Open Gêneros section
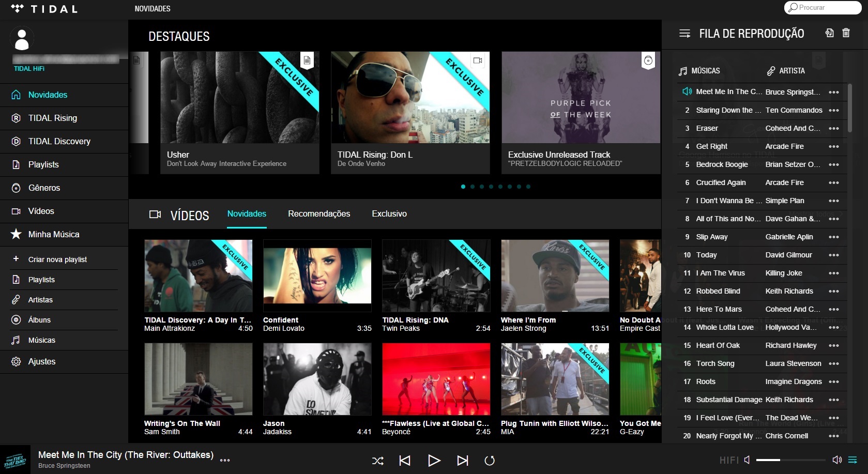The height and width of the screenshot is (474, 868). pos(64,188)
